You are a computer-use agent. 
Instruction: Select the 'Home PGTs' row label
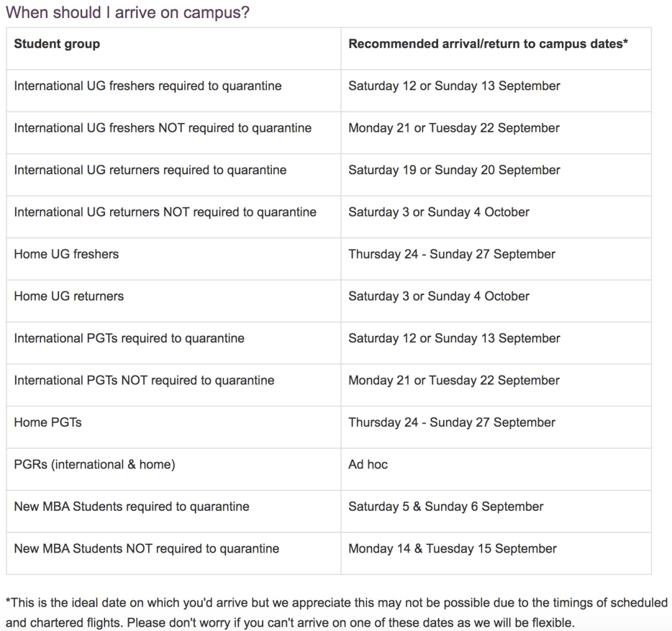click(48, 423)
